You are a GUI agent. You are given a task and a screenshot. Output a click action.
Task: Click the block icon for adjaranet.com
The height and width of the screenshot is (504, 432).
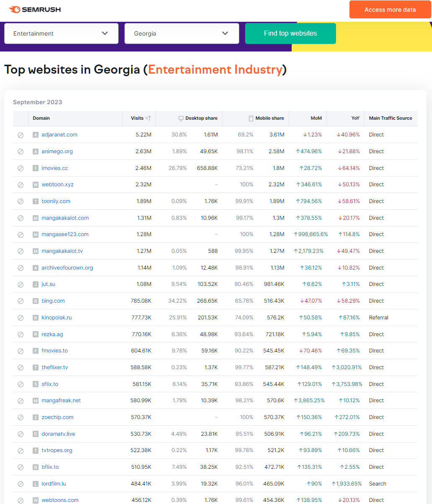click(x=21, y=135)
